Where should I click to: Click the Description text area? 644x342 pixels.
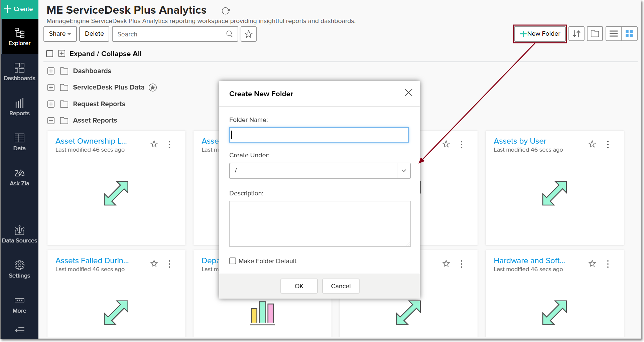click(x=320, y=224)
